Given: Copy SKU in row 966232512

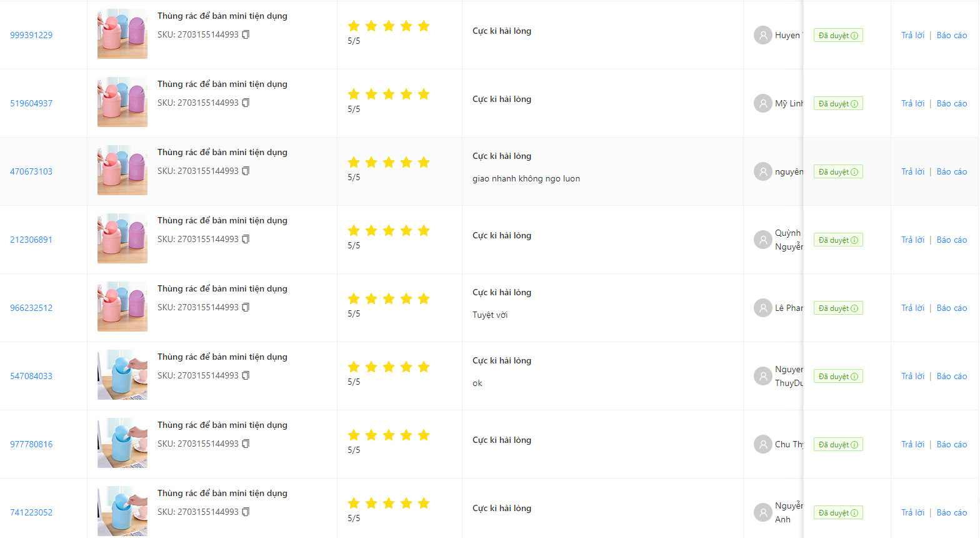Looking at the screenshot, I should 246,307.
